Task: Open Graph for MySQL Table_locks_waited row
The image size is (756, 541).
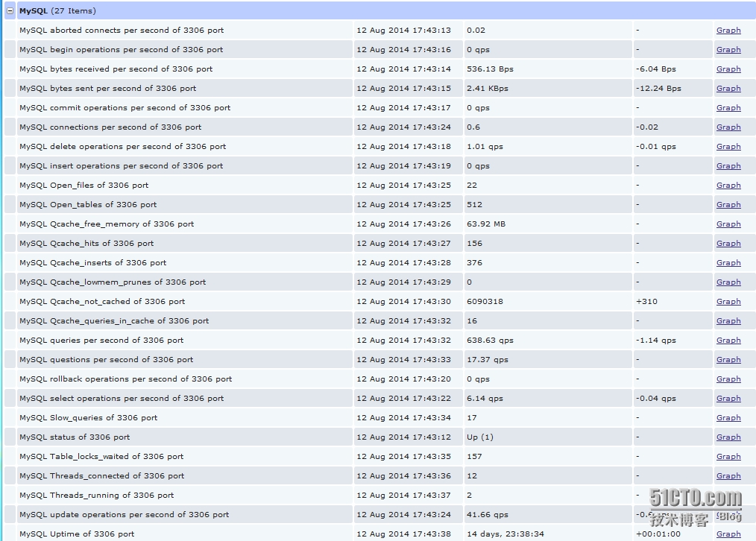Action: click(728, 456)
